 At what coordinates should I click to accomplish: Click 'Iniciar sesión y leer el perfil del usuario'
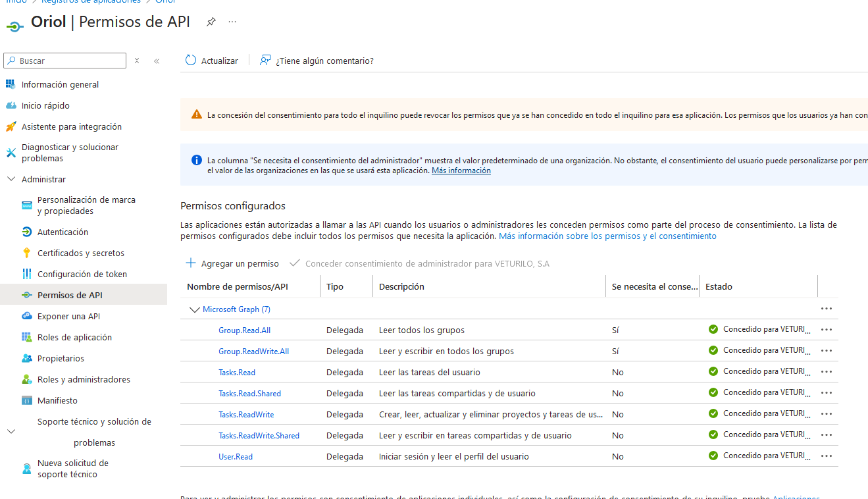454,457
